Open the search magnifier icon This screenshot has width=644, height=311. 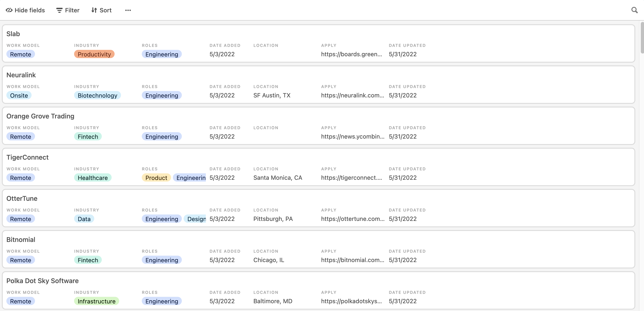point(634,10)
